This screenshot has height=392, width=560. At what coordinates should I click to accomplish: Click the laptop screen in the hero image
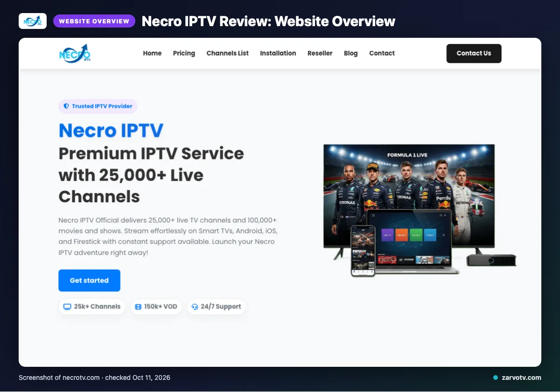coord(408,238)
